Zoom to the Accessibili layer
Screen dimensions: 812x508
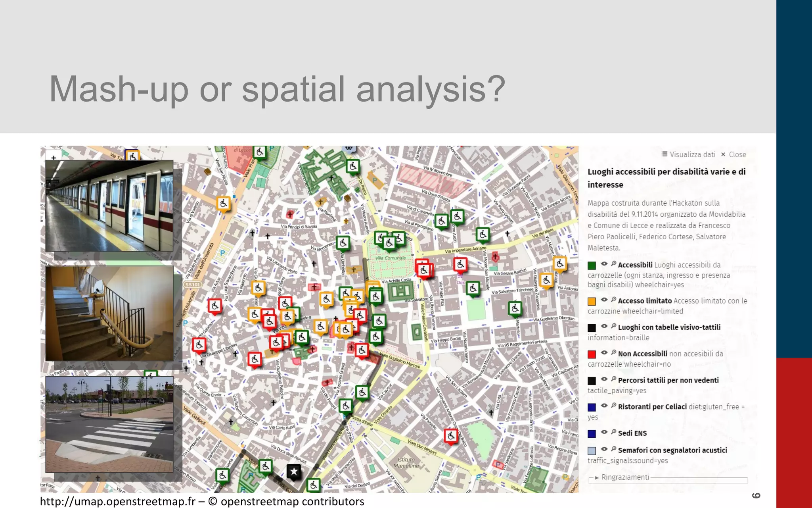(x=613, y=264)
